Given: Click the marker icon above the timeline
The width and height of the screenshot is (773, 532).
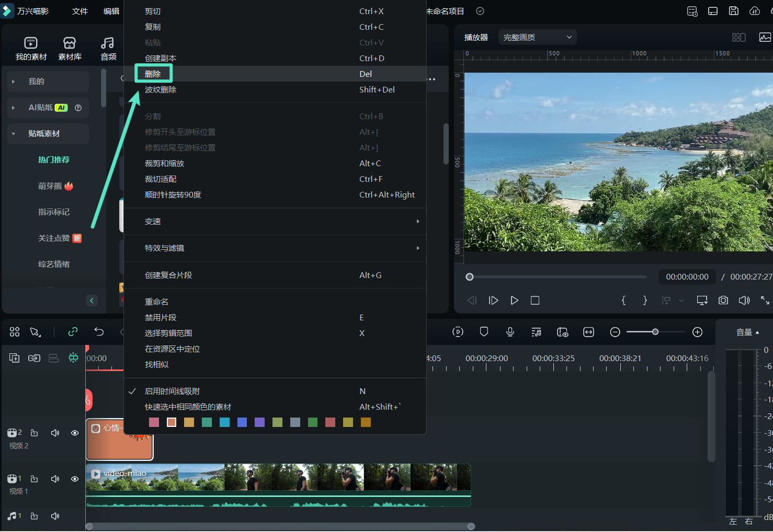Looking at the screenshot, I should coord(484,332).
